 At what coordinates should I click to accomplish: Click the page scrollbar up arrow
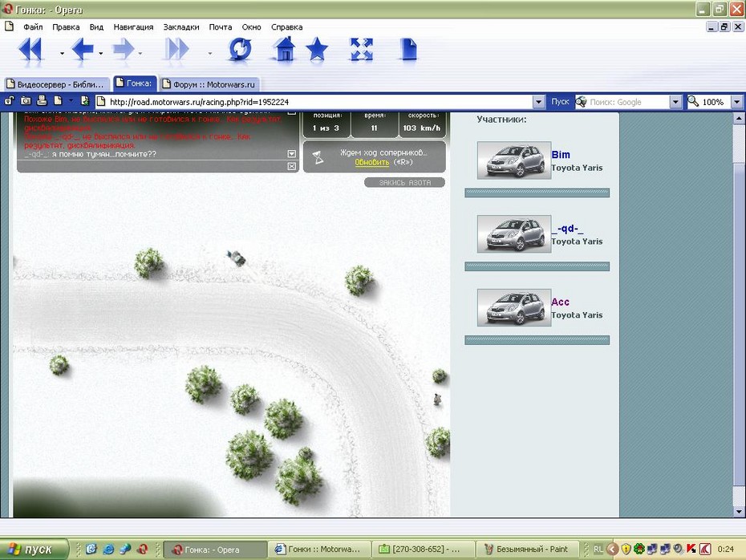[739, 118]
